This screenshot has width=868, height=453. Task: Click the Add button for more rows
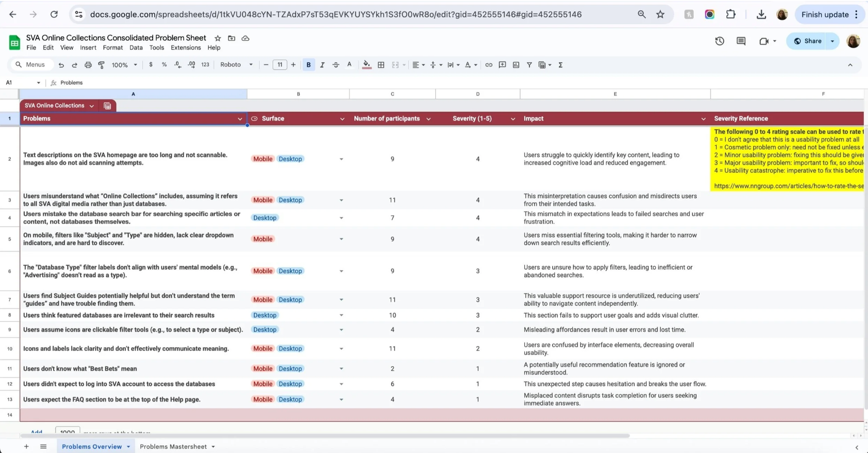point(36,432)
